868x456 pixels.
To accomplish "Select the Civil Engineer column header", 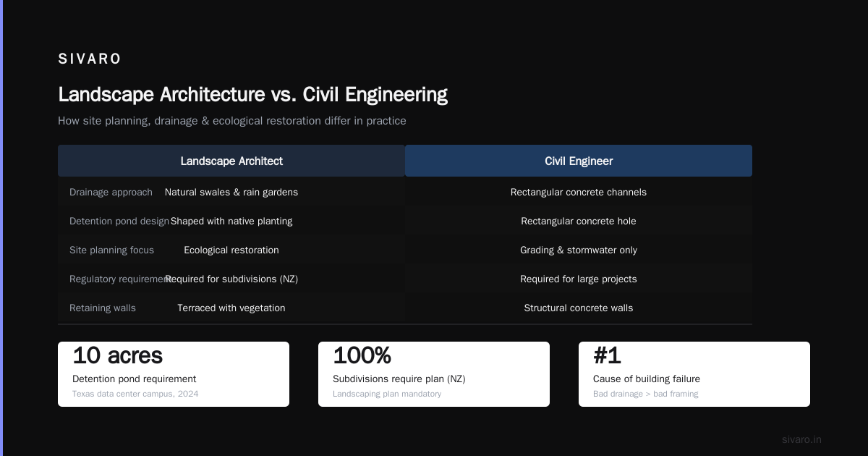I will pos(579,161).
